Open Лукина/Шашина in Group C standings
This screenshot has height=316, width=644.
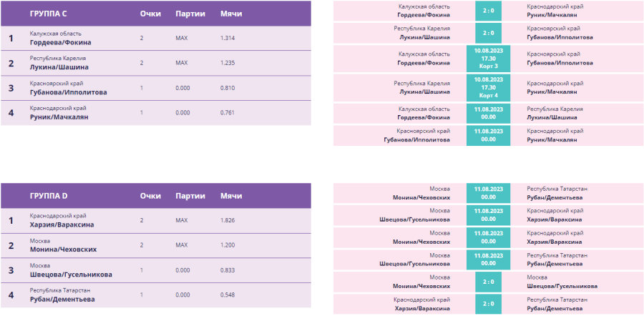pos(59,66)
